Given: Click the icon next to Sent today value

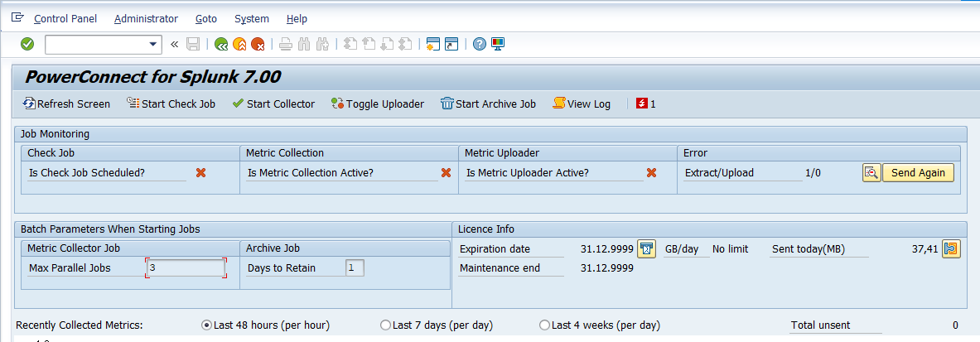Looking at the screenshot, I should point(950,248).
